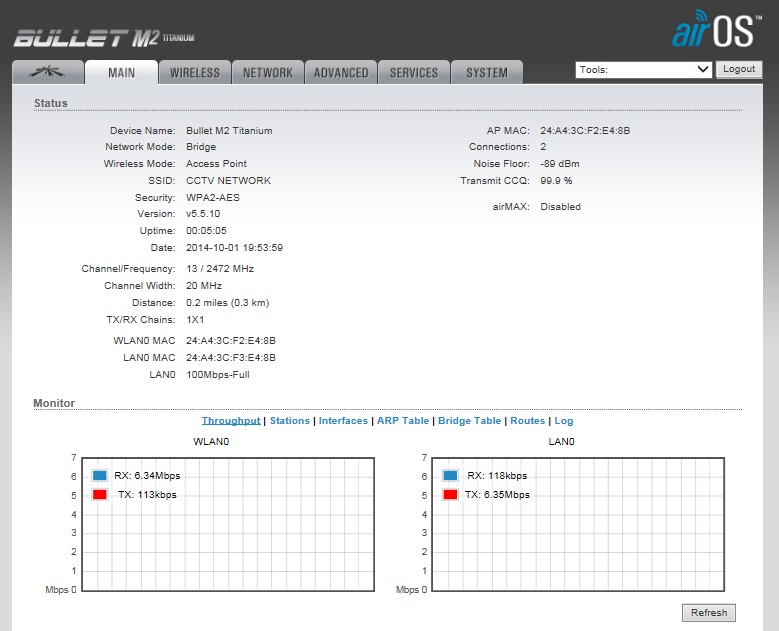The height and width of the screenshot is (631, 779).
Task: Click the Status section heading
Action: 51,103
